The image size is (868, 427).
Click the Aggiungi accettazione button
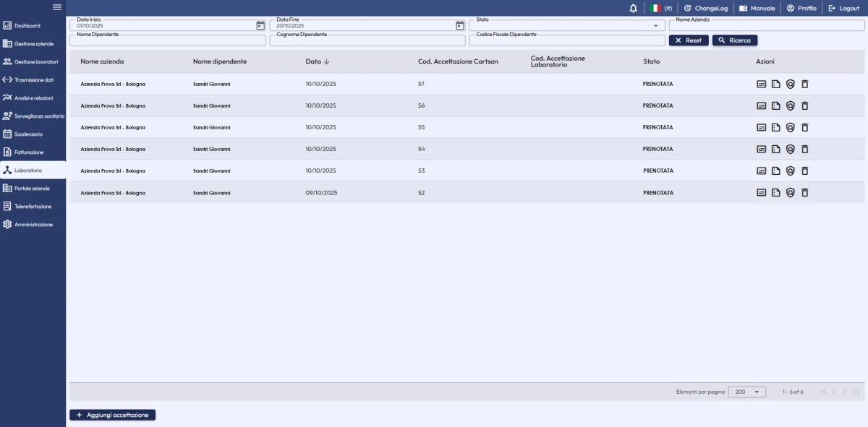[x=113, y=415]
